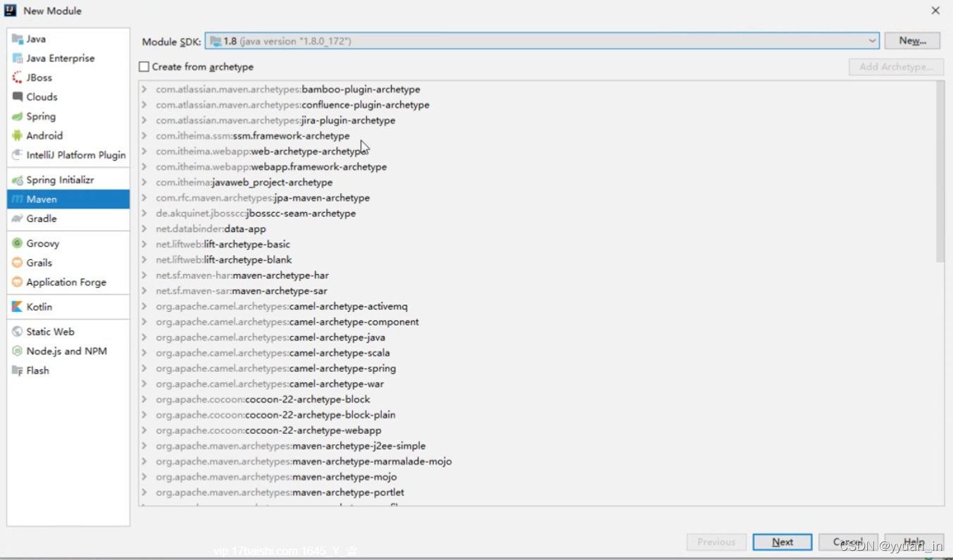Click the Groovy icon
The width and height of the screenshot is (953, 560).
click(18, 244)
